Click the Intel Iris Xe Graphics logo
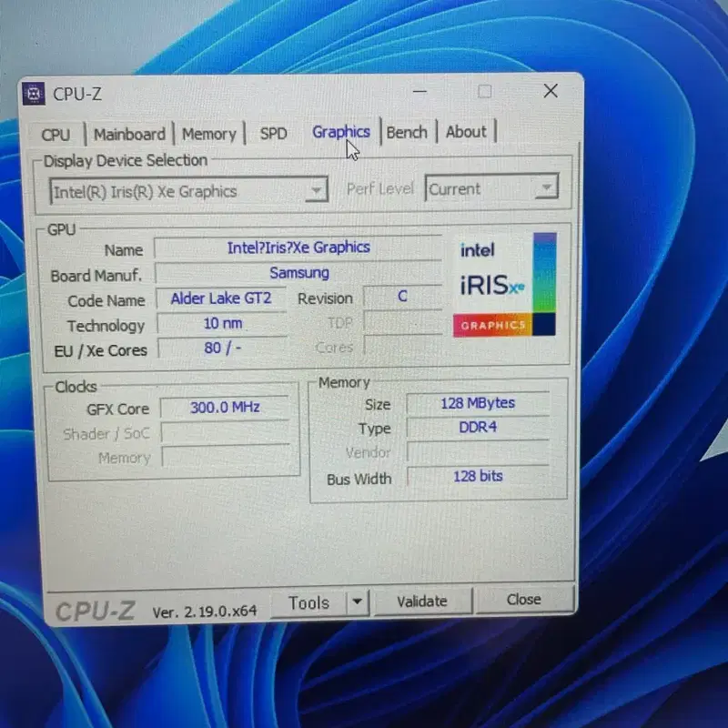 (504, 284)
